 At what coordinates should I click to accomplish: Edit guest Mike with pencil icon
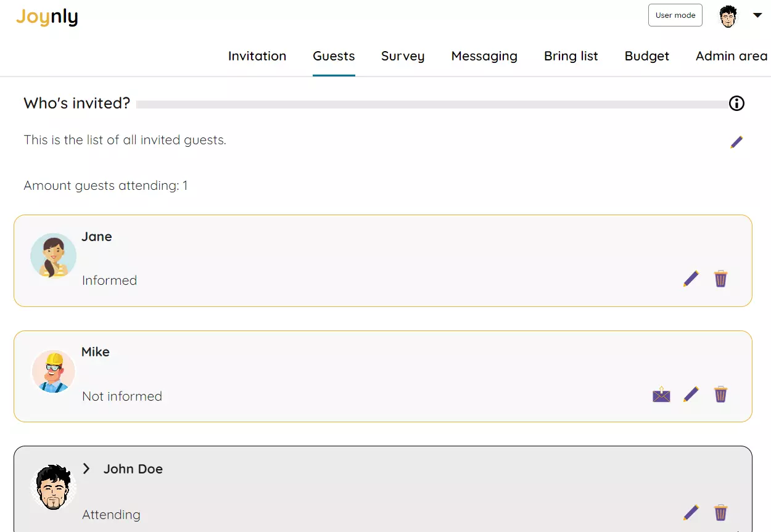(691, 394)
